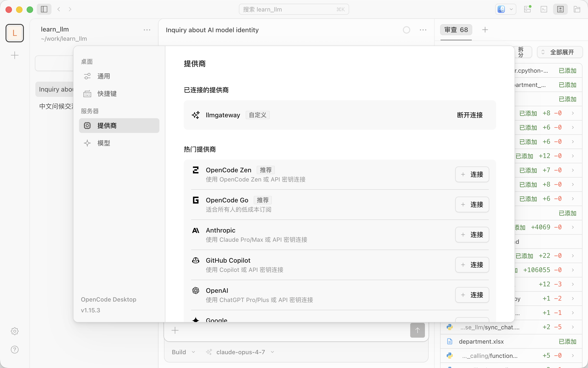Click the attach plus icon in prompt box

click(175, 330)
